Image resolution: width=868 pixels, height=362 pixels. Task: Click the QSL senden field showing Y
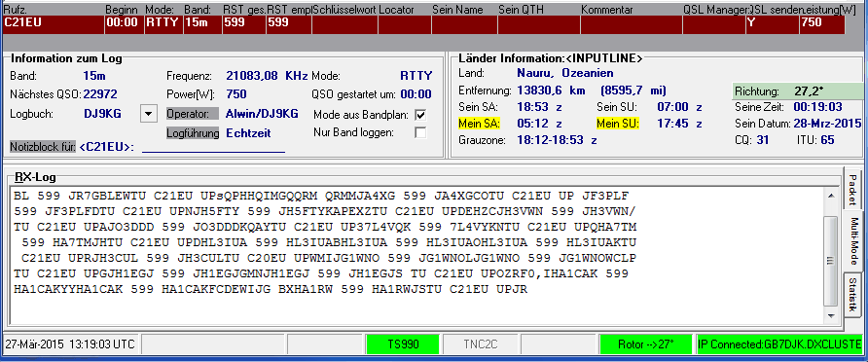(x=773, y=25)
